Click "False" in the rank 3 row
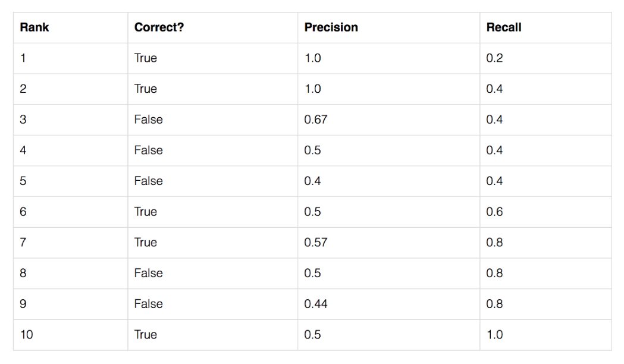 point(148,120)
